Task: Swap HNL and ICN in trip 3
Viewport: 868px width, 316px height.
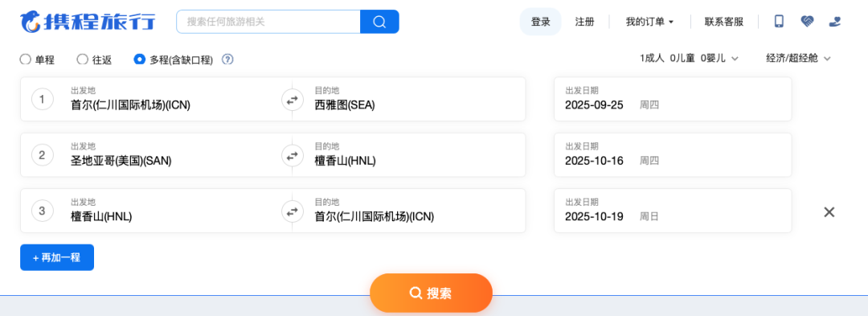Action: pyautogui.click(x=293, y=211)
